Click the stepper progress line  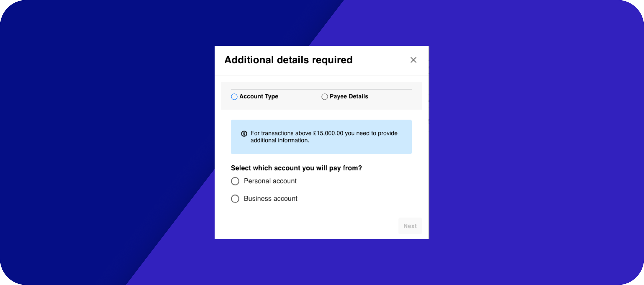click(x=321, y=89)
